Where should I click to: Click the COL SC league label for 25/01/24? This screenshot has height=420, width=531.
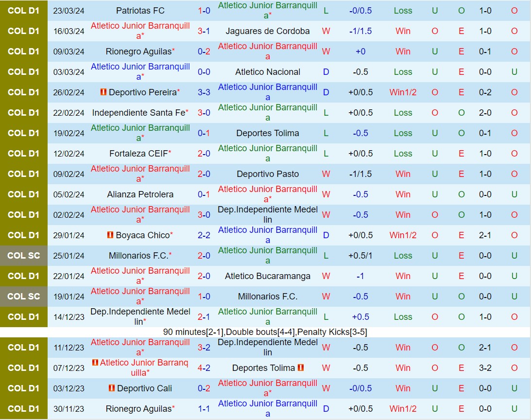coord(24,256)
